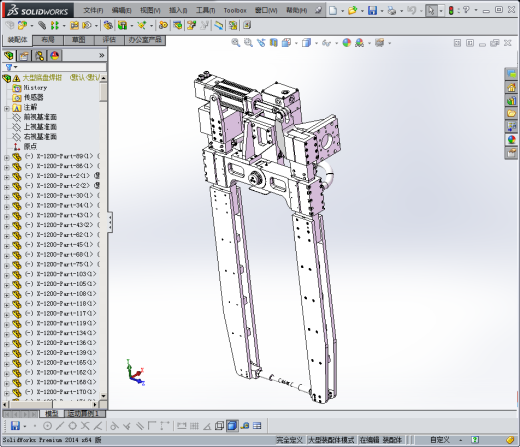Select the FeatureManager design tree tab icon
The image size is (520, 447).
9,55
